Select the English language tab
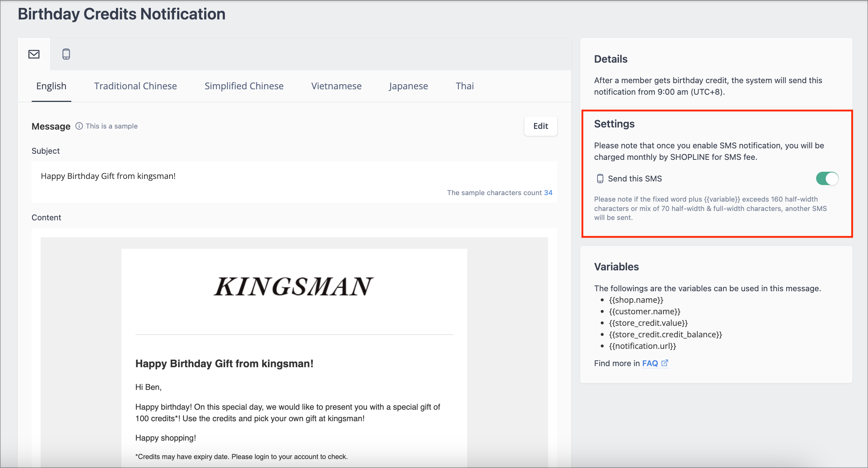 (x=51, y=86)
